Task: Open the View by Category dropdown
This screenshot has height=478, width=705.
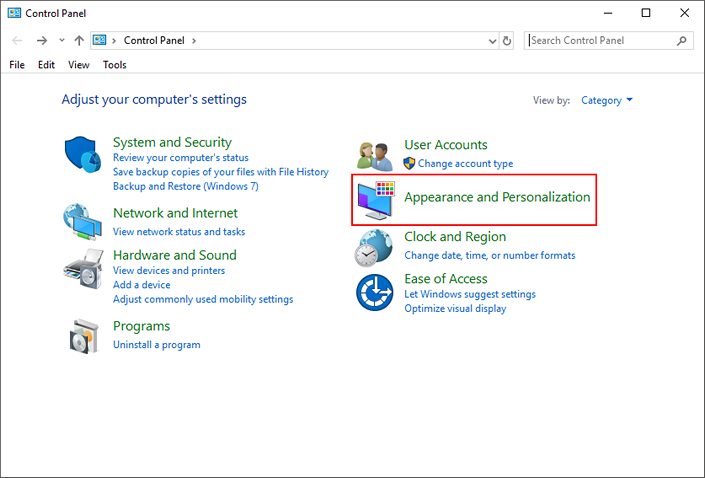Action: (607, 100)
